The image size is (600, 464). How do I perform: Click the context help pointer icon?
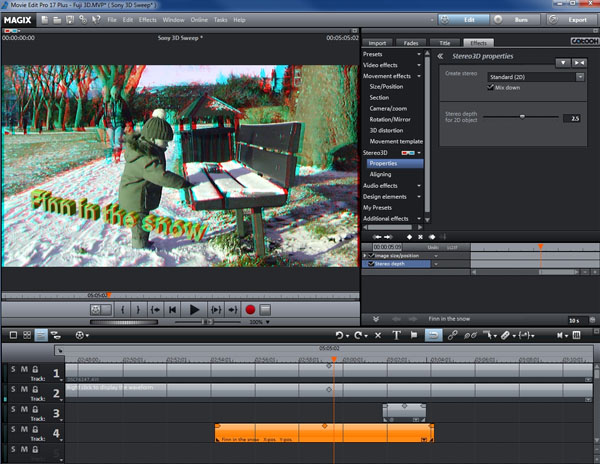[96, 20]
